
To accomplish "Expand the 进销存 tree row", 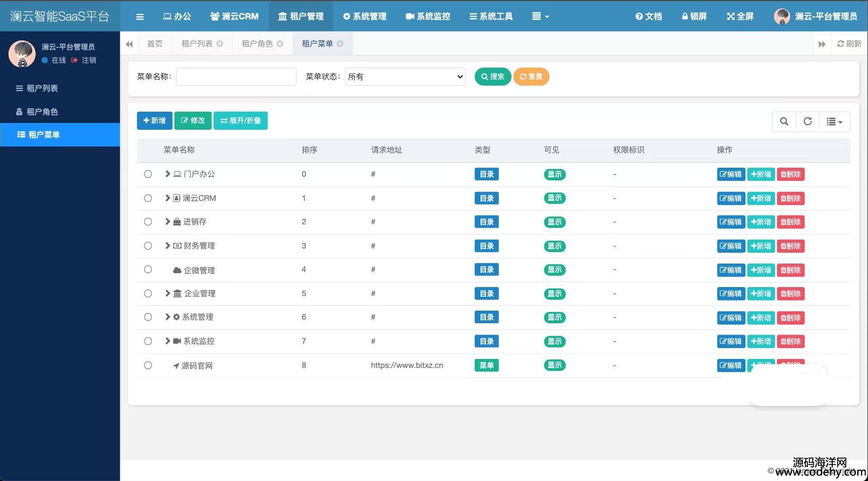I will click(168, 222).
